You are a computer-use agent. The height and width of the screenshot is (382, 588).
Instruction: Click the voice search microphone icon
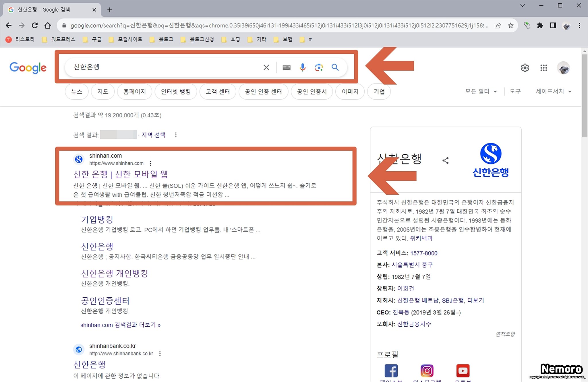pyautogui.click(x=302, y=67)
